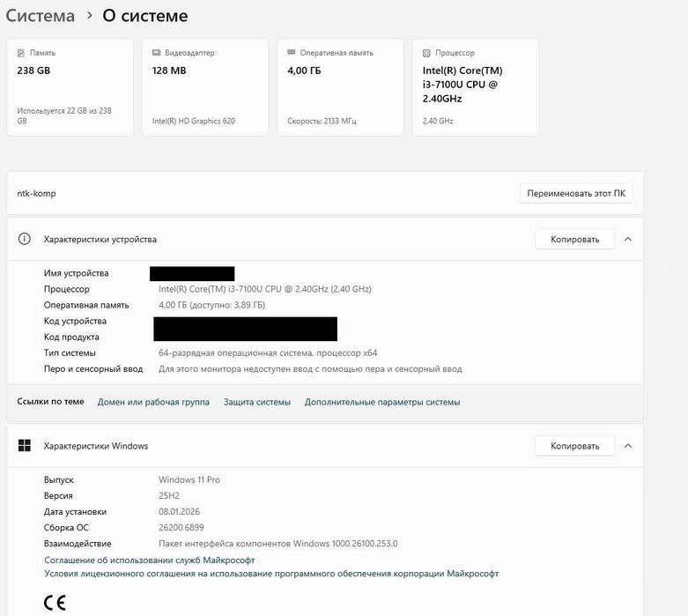Viewport: 688px width, 616px height.
Task: Open the Защита системы link
Action: pyautogui.click(x=257, y=402)
